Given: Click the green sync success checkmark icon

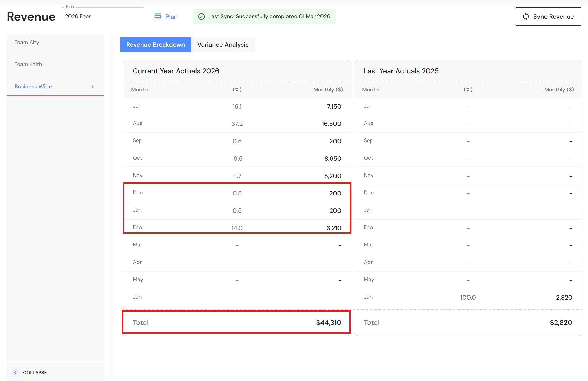Looking at the screenshot, I should pyautogui.click(x=201, y=17).
